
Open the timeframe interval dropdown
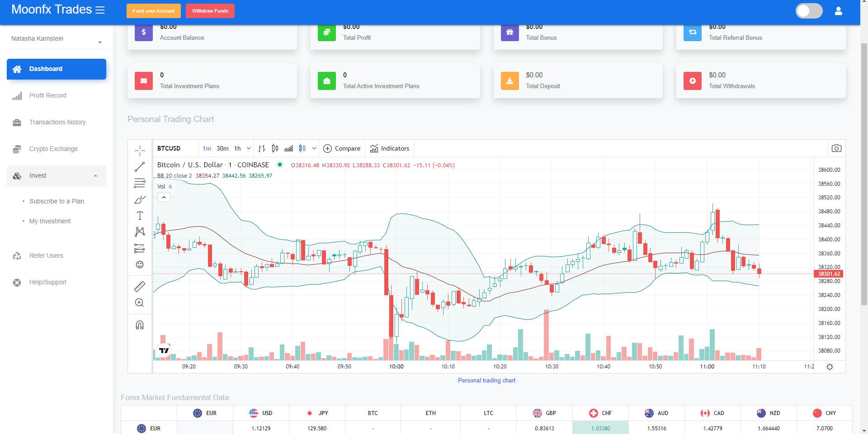(248, 148)
